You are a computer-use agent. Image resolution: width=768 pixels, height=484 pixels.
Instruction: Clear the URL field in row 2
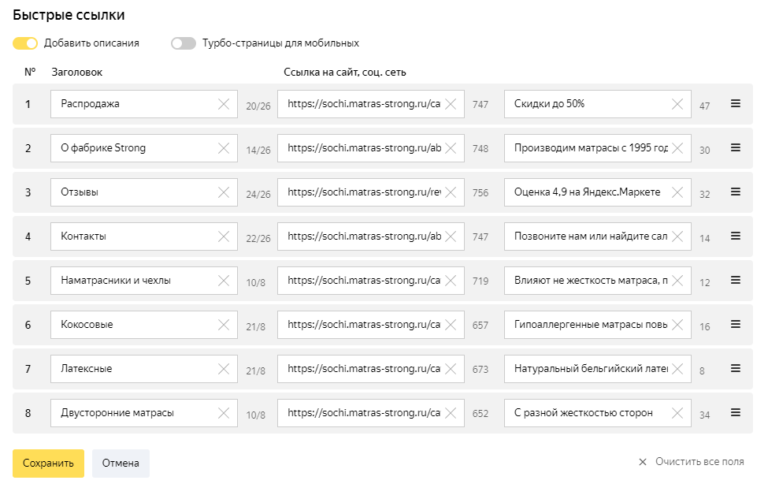[x=451, y=148]
